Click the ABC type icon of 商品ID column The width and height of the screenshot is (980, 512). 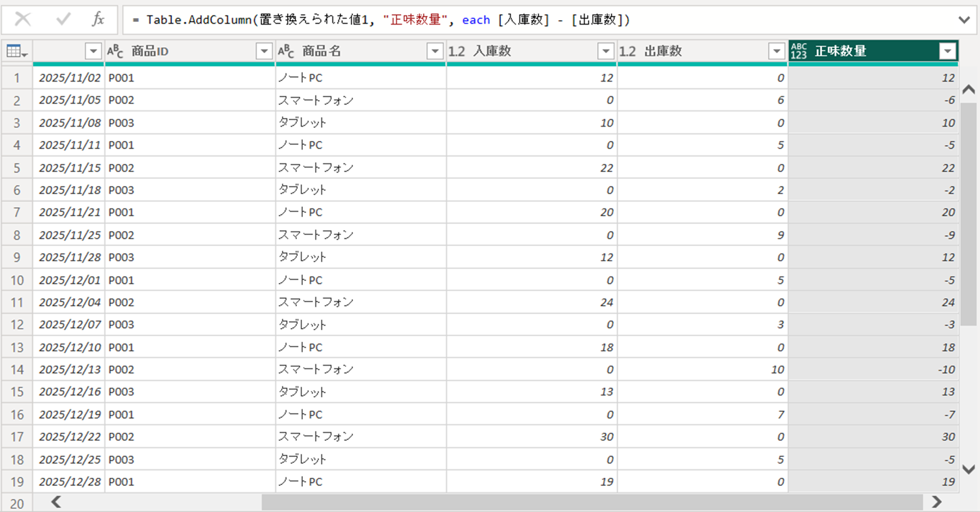115,51
